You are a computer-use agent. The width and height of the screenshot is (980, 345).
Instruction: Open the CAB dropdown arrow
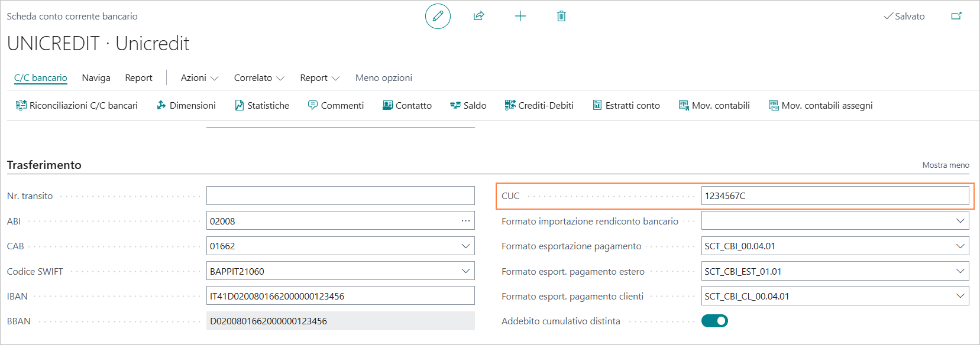coord(466,246)
